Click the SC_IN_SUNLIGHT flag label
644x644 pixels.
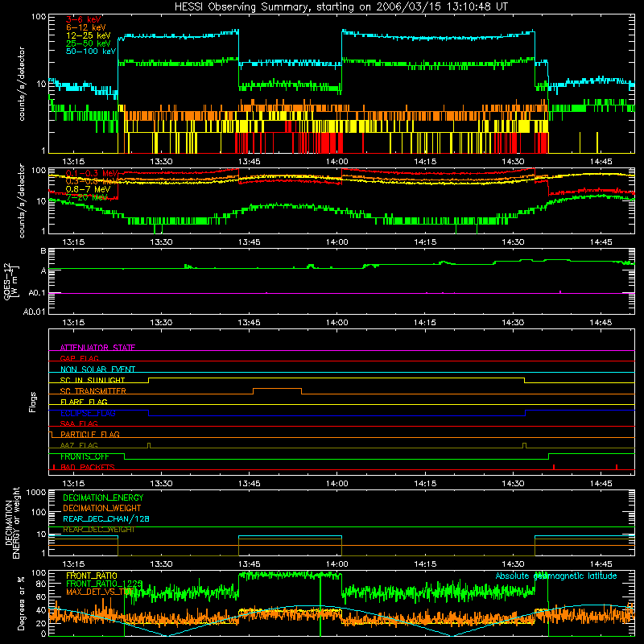tap(93, 380)
